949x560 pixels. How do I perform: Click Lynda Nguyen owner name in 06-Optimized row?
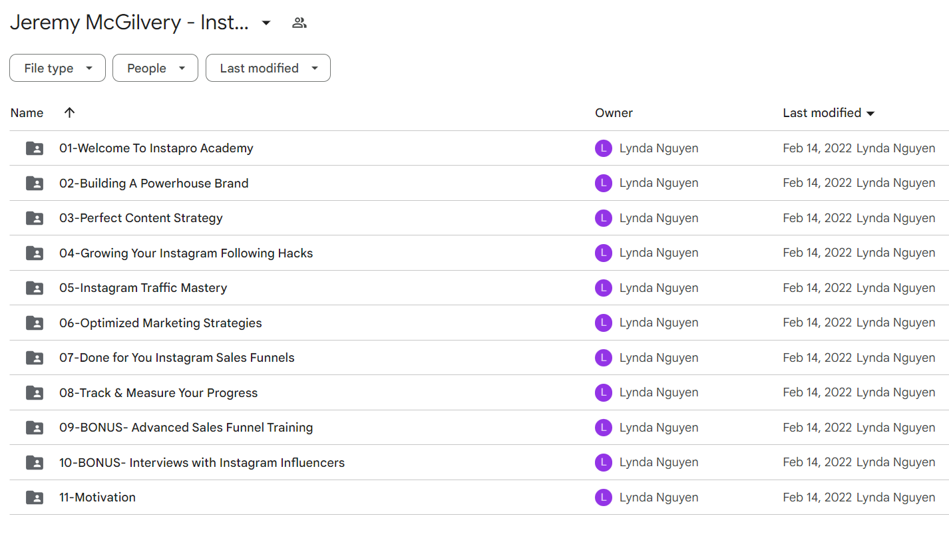point(659,323)
